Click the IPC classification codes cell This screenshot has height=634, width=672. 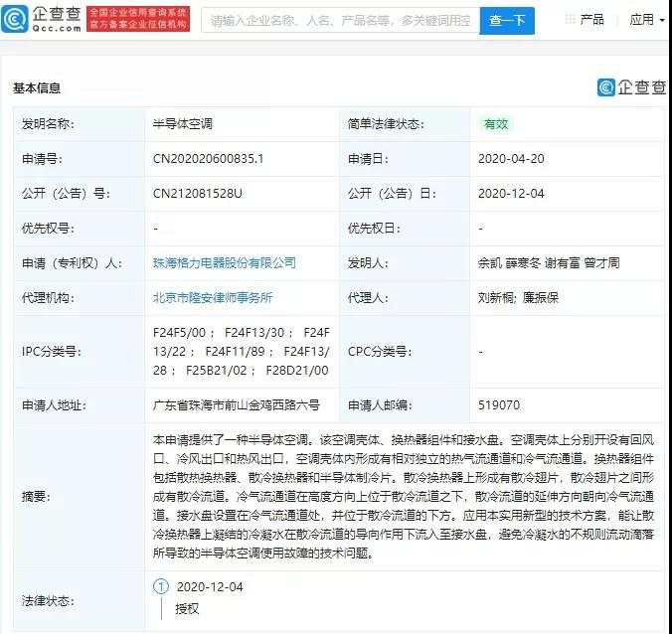(x=242, y=351)
